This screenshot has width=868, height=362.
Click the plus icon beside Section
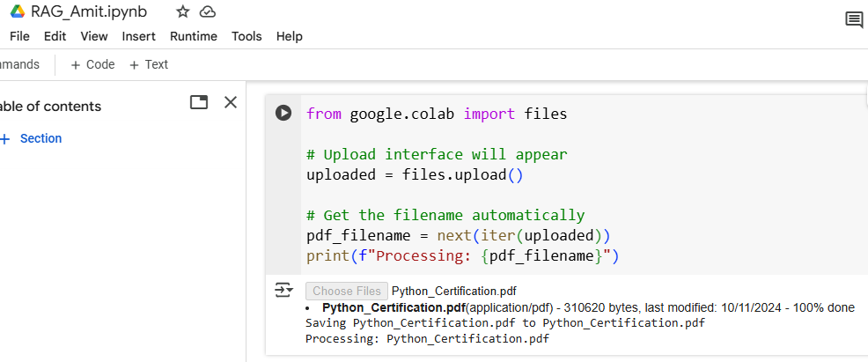[x=5, y=139]
